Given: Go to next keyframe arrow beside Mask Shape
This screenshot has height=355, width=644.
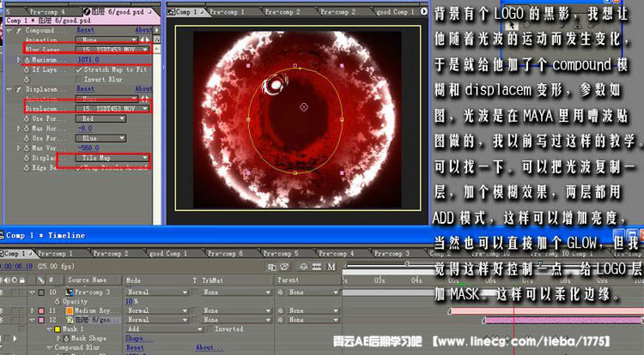Looking at the screenshot, I should click(x=15, y=339).
